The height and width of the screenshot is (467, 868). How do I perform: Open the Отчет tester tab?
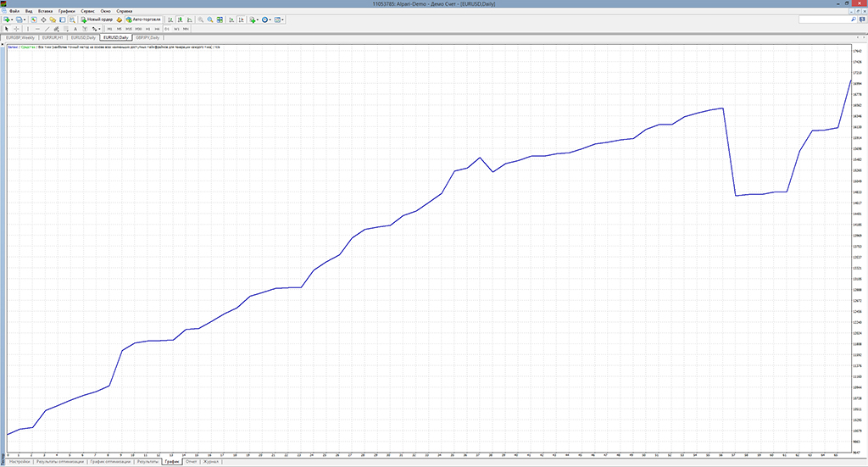(x=191, y=461)
